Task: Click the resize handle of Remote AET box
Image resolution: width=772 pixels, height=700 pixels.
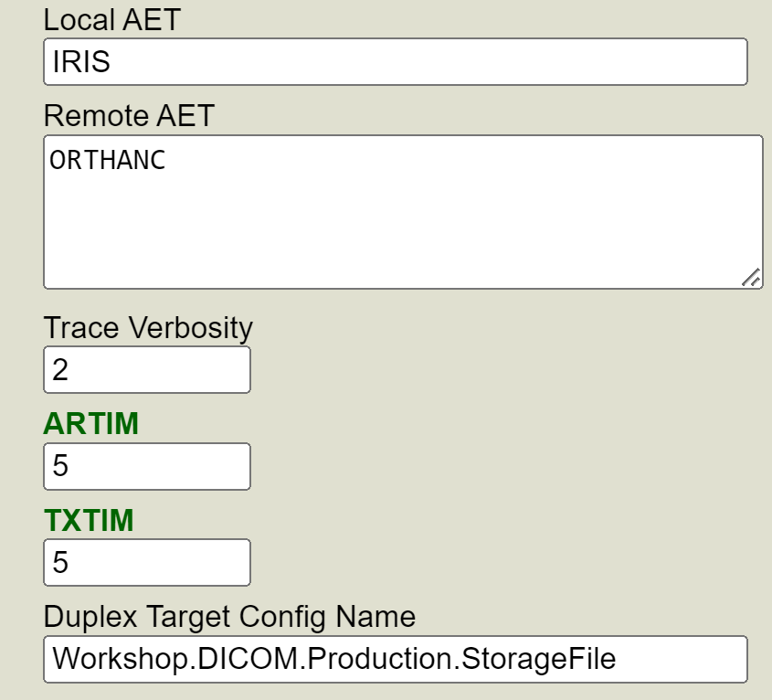Action: pos(751,278)
